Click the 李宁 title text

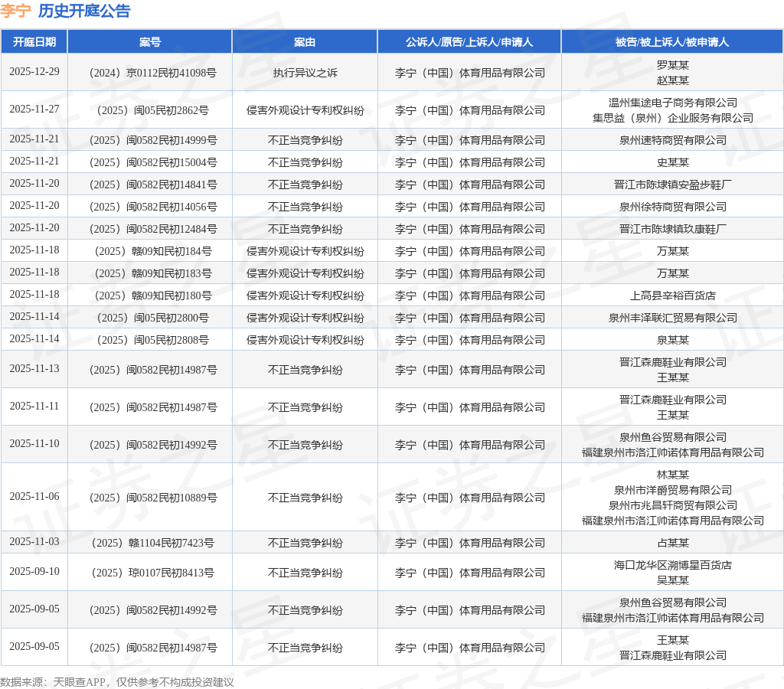click(15, 11)
